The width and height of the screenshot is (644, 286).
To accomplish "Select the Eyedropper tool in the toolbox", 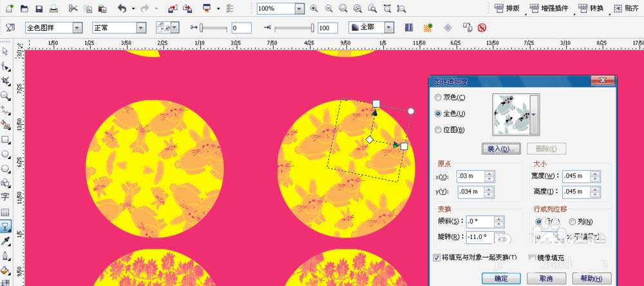I will [5, 241].
